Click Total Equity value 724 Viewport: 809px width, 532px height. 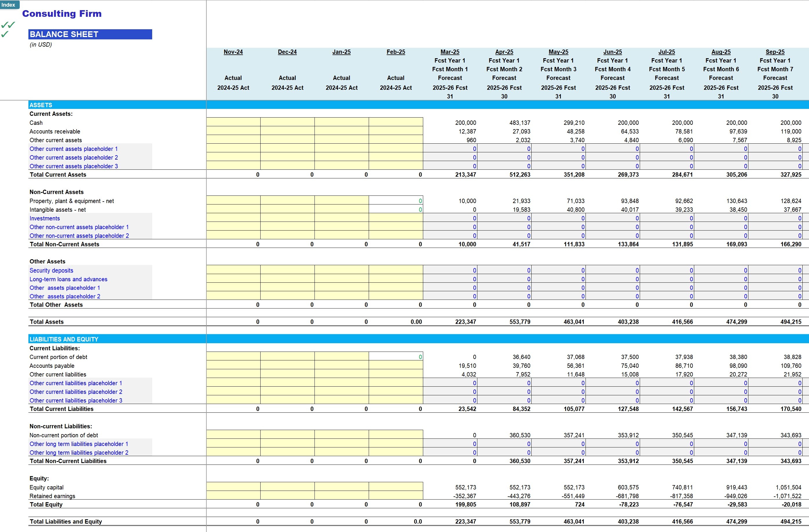579,504
